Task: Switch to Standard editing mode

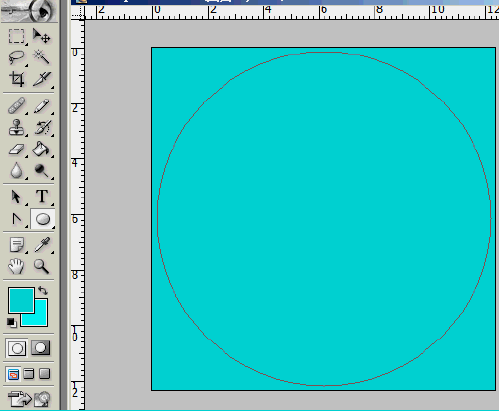Action: click(x=17, y=348)
